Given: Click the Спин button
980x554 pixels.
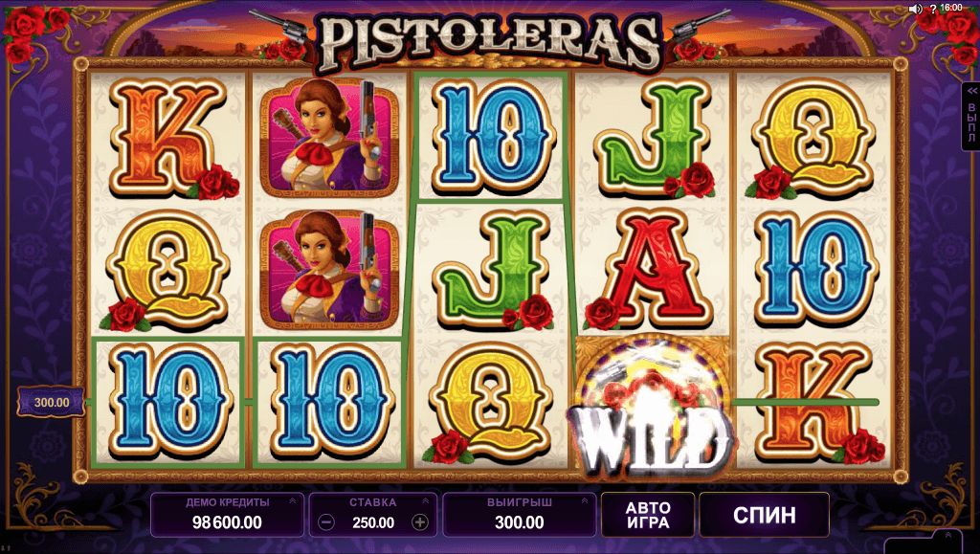Looking at the screenshot, I should (764, 516).
